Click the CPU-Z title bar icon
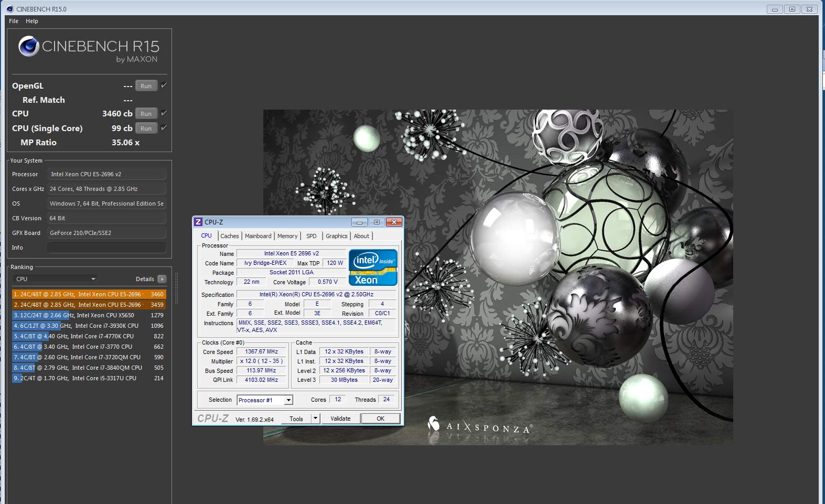 coord(198,222)
